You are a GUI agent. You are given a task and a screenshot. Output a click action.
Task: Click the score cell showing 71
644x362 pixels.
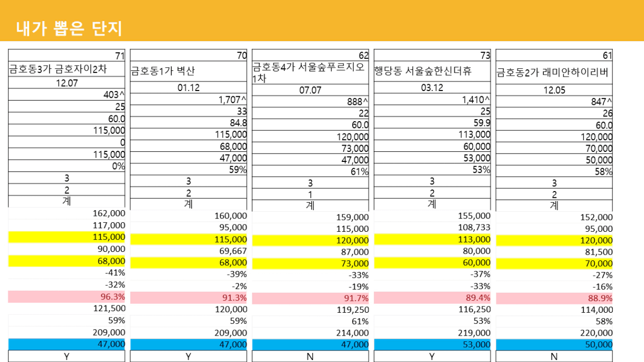(x=67, y=56)
